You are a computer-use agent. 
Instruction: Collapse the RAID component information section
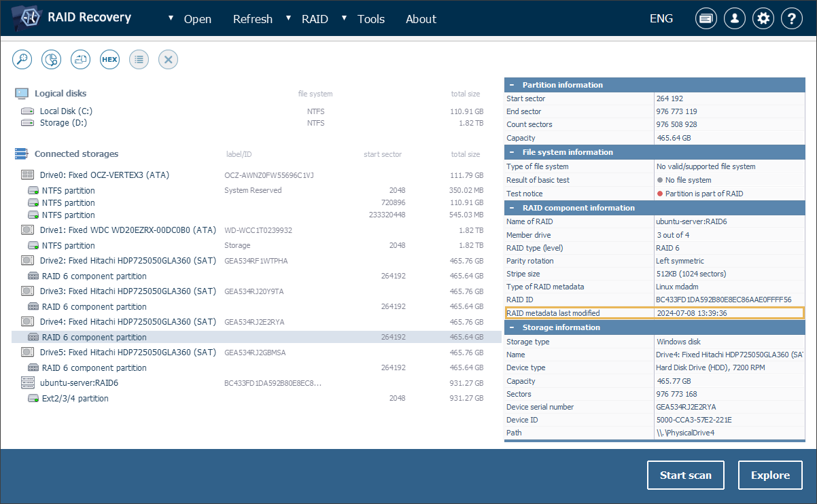tap(512, 208)
